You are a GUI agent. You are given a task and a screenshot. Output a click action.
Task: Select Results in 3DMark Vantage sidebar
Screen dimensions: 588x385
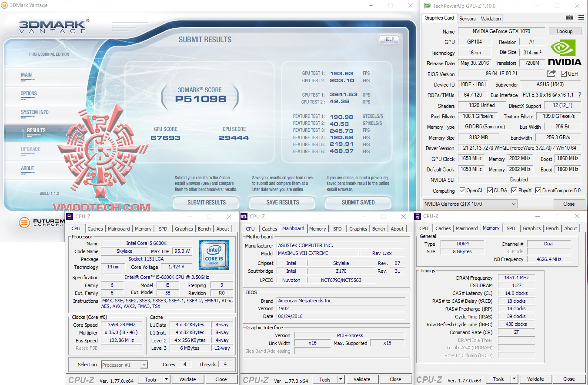click(36, 131)
